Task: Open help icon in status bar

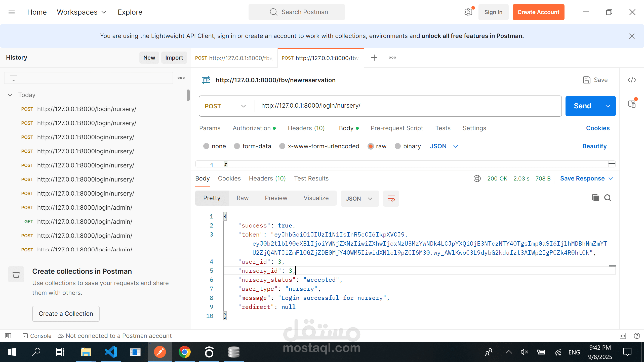Action: click(637, 336)
